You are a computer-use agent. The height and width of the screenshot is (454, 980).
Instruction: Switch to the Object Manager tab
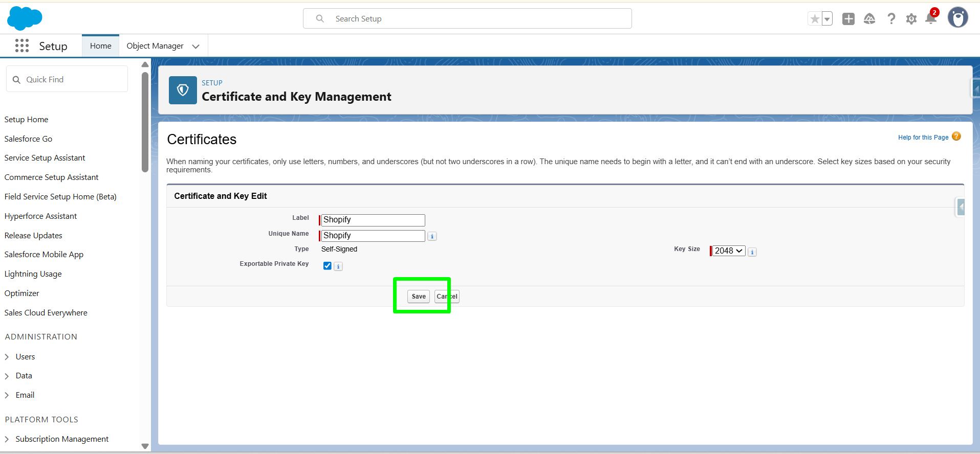tap(155, 46)
